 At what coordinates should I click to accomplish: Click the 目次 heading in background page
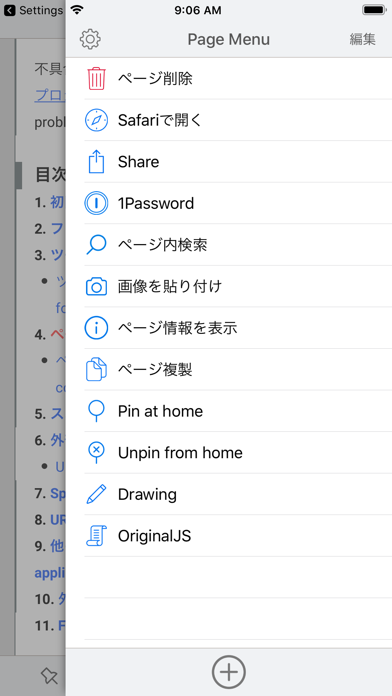pos(50,175)
